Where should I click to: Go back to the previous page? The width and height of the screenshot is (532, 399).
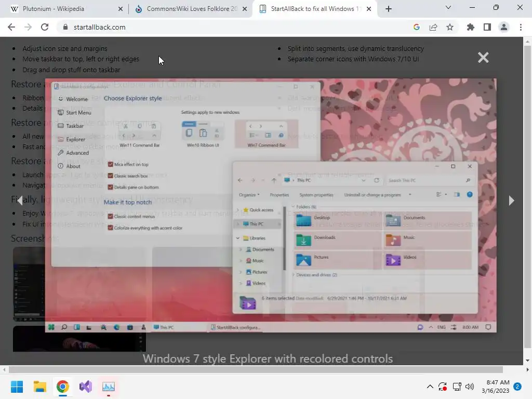tap(11, 27)
